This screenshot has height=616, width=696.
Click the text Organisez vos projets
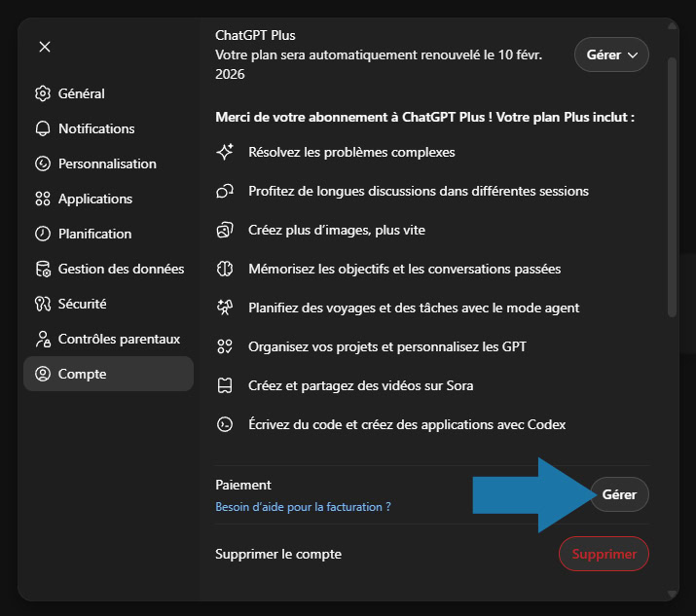pos(387,346)
